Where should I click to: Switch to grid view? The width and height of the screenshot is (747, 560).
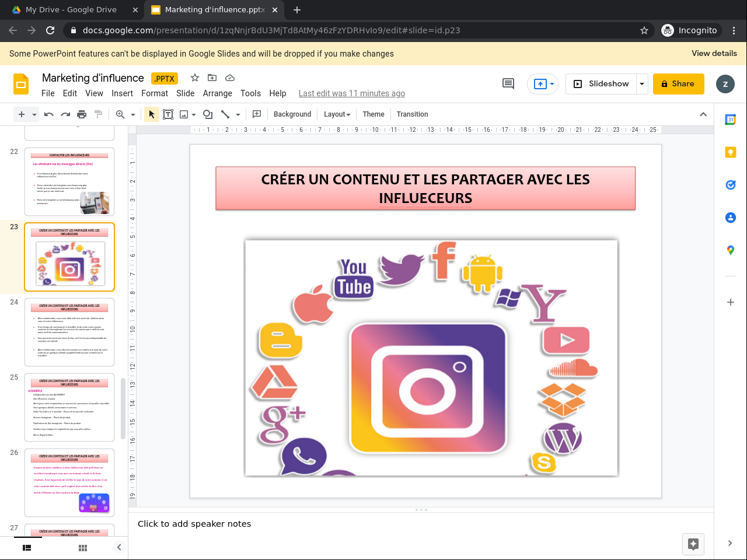tap(83, 548)
